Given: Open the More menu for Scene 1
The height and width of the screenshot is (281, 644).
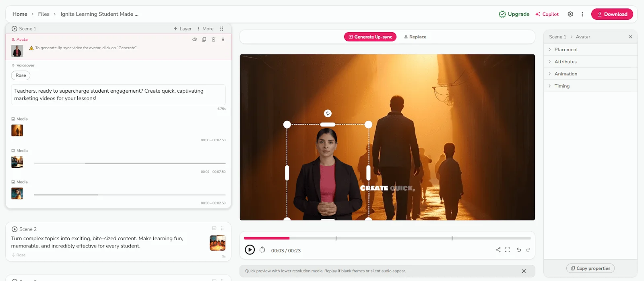Looking at the screenshot, I should pyautogui.click(x=205, y=29).
